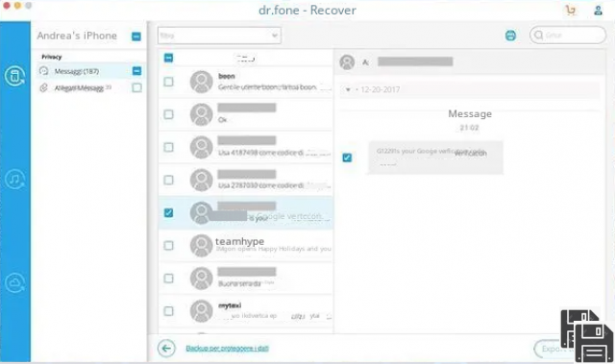Click the boon contact avatar
615x364 pixels.
[x=201, y=82]
